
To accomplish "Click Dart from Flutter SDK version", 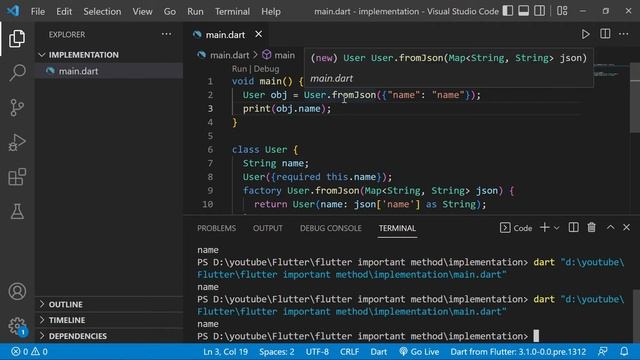I will point(518,351).
